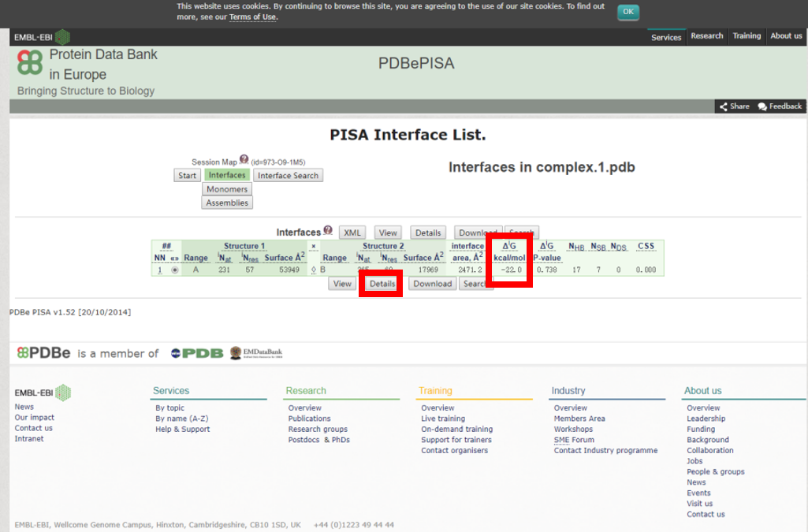
Task: Open the Feedback speech bubble link
Action: 780,106
